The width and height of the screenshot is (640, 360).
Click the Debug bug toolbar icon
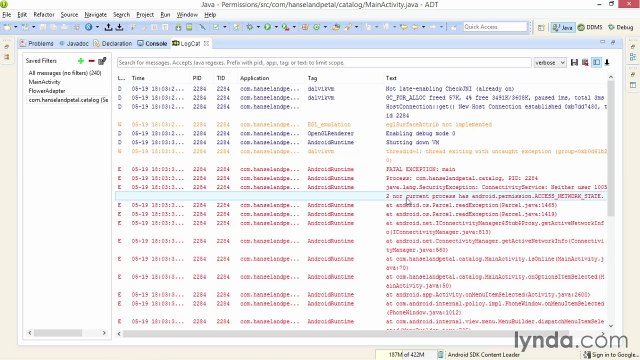(249, 27)
